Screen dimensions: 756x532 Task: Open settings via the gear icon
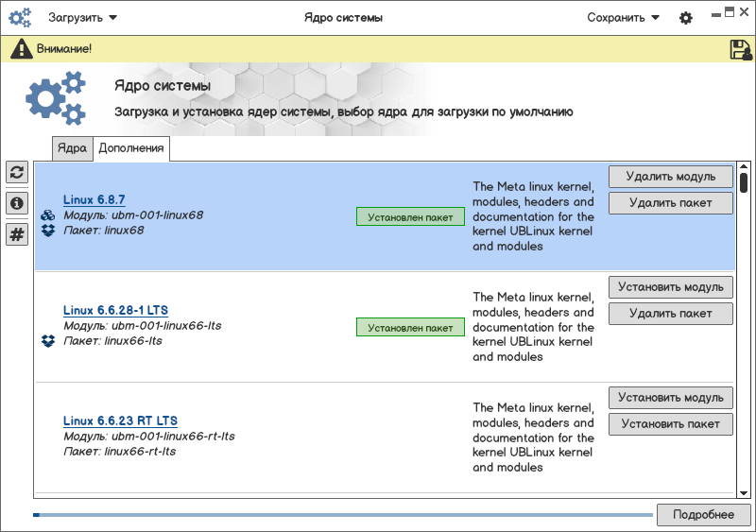click(x=686, y=18)
